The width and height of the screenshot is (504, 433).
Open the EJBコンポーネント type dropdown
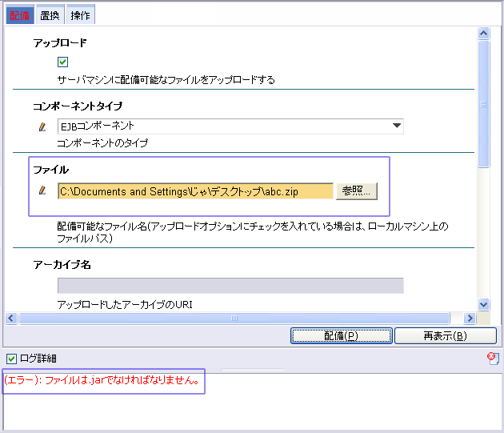click(x=396, y=126)
